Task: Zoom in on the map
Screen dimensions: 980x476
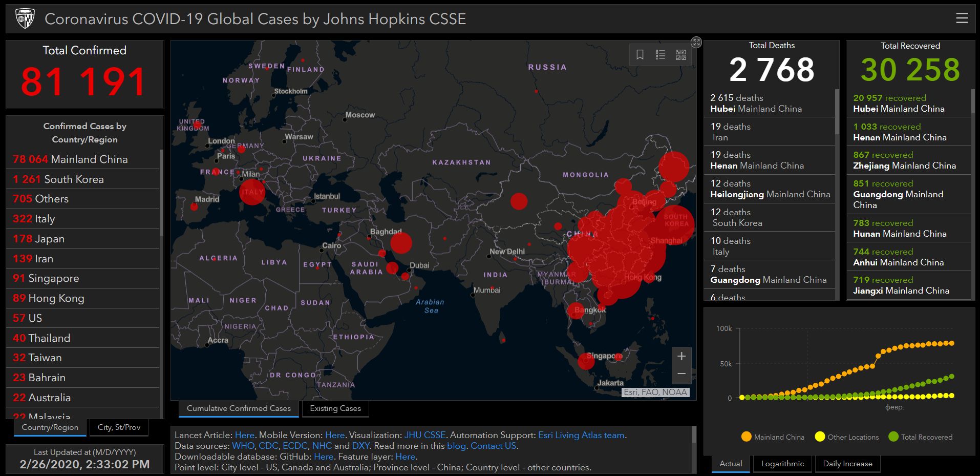Action: coord(681,356)
